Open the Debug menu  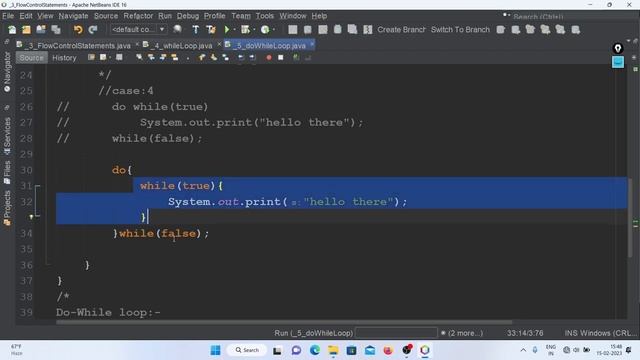pos(188,16)
